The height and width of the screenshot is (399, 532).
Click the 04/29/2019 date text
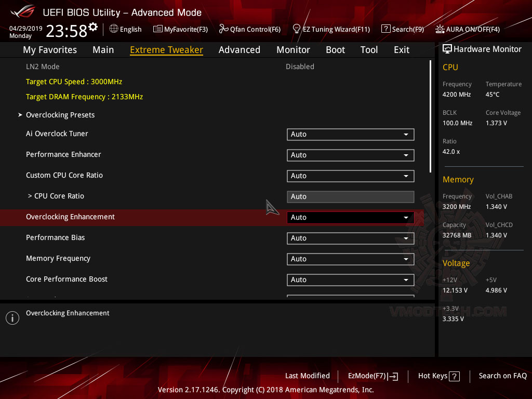coord(26,28)
